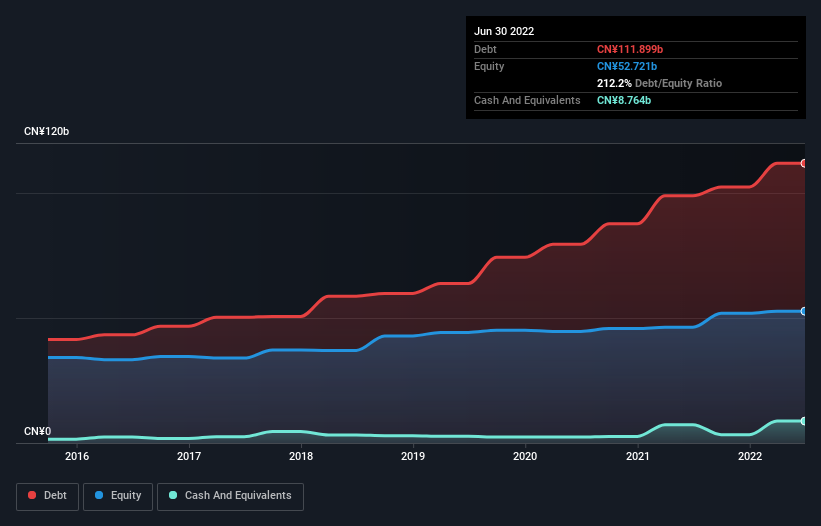Click the cash value CN¥8.764b
The width and height of the screenshot is (821, 526).
click(624, 100)
